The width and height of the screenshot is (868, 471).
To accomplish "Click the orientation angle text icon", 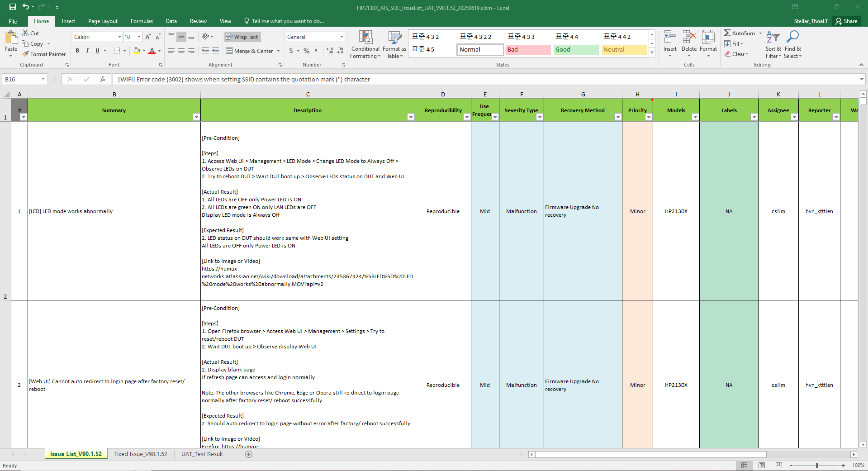I will click(206, 37).
